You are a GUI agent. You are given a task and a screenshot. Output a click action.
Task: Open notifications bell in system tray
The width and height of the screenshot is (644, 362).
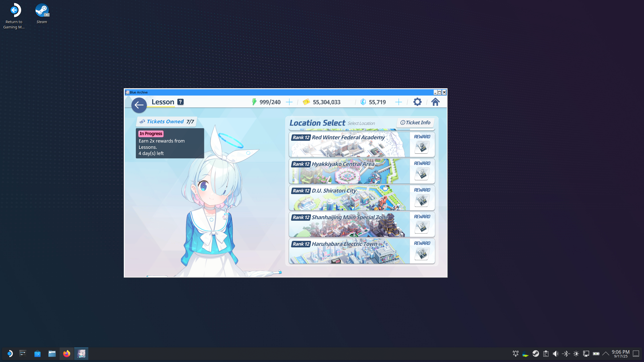[515, 354]
